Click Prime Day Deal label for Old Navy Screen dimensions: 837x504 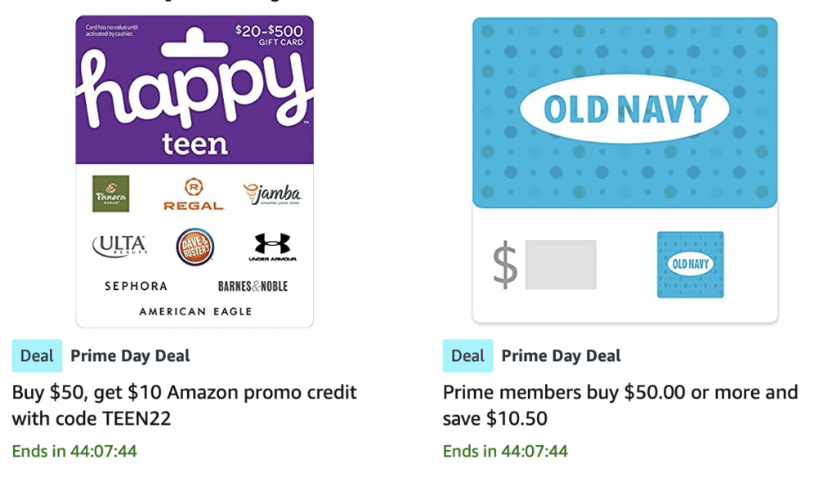coord(561,356)
